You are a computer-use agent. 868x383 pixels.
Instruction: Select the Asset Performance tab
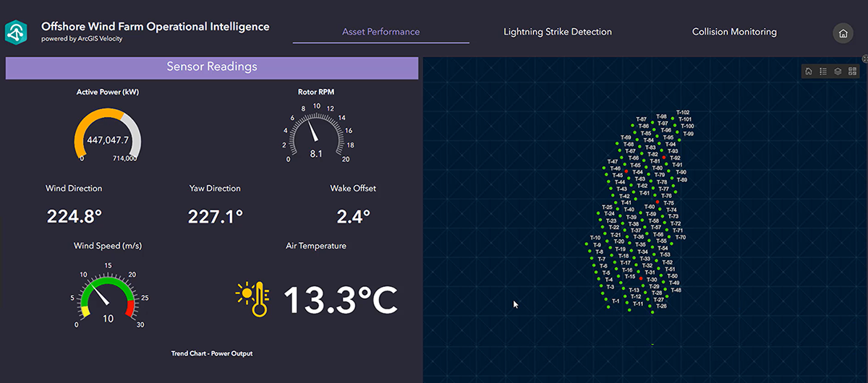[x=381, y=32]
